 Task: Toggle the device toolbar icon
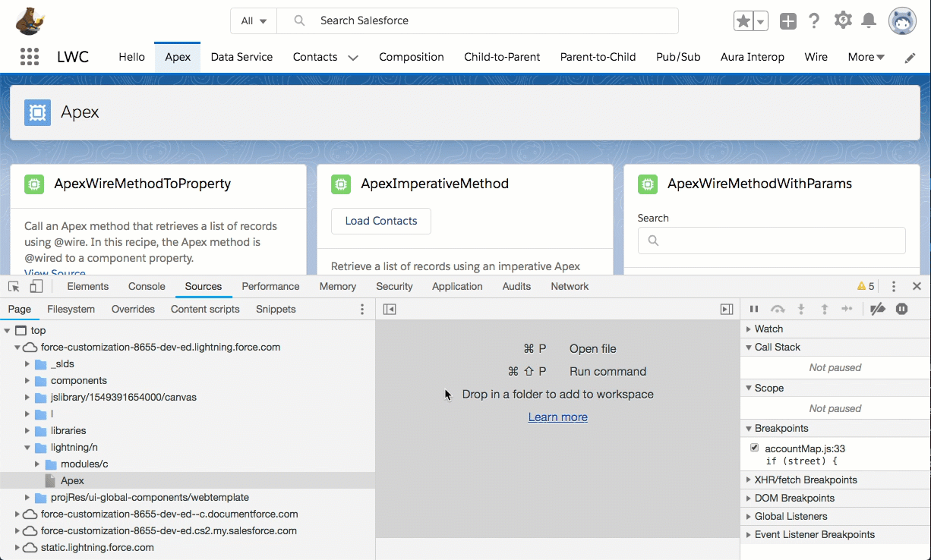36,286
